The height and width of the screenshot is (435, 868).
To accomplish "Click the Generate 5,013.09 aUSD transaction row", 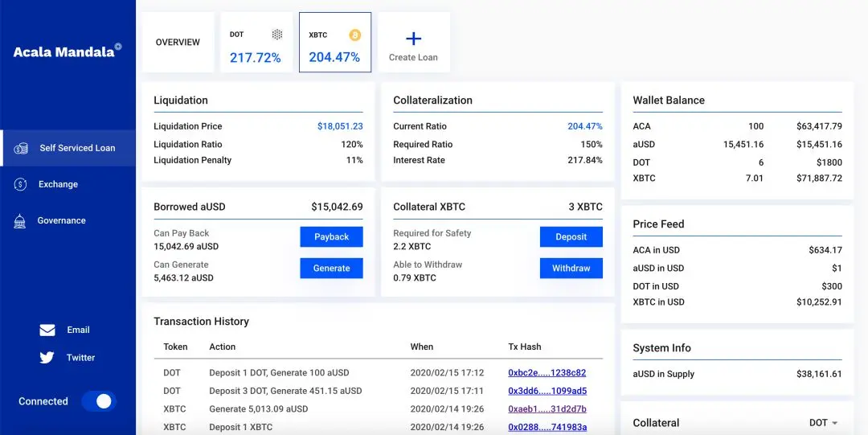I will pyautogui.click(x=378, y=409).
